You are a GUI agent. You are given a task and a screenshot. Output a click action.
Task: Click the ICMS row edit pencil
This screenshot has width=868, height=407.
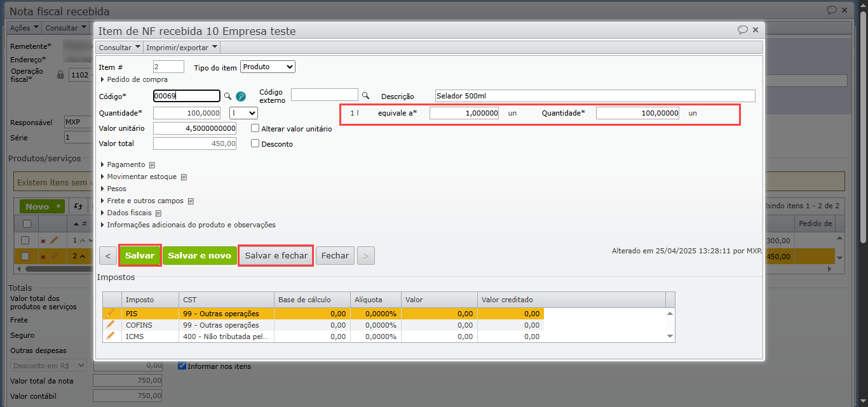tap(111, 336)
